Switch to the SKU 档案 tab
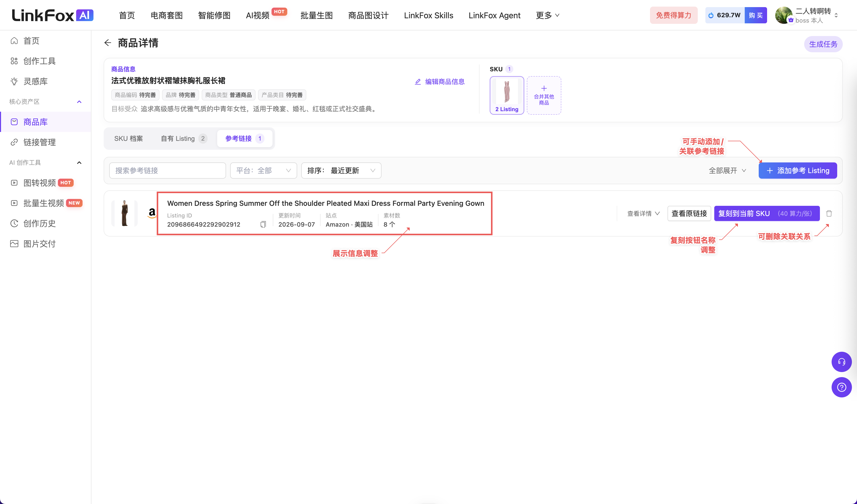Viewport: 857px width, 504px height. (129, 139)
